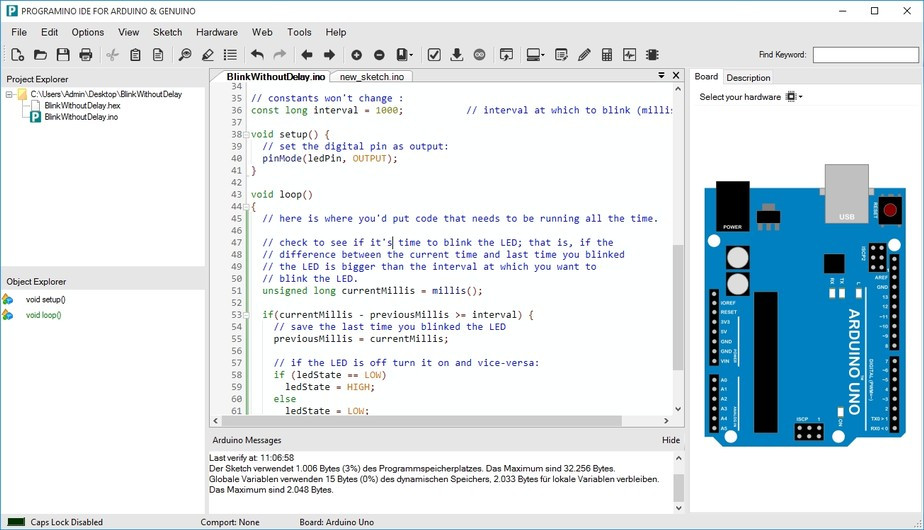
Task: Click 'Board: Arduino Uno' in status bar
Action: tap(336, 522)
